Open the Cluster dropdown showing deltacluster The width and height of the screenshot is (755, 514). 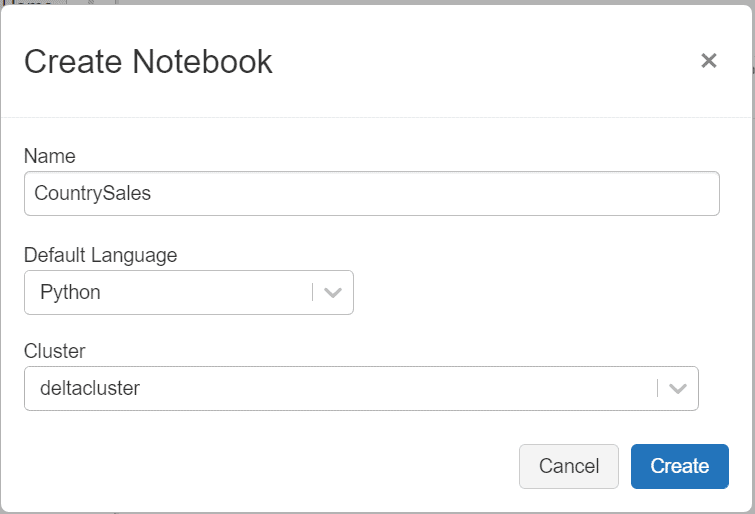coord(340,389)
